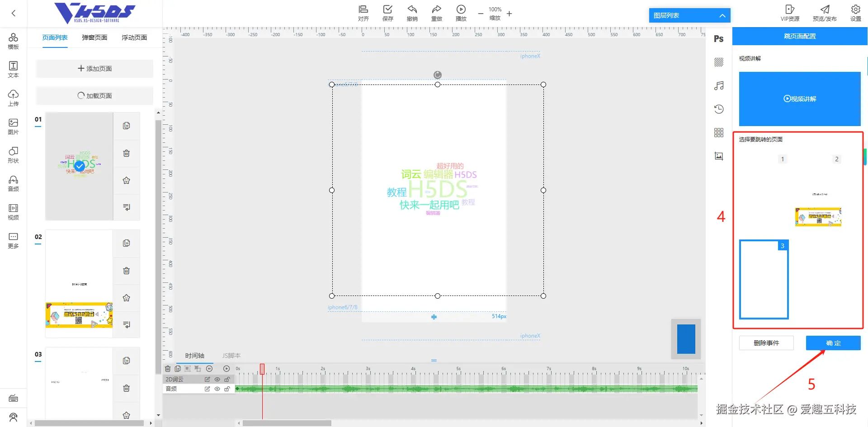Open the 音频 audio panel in sidebar
The image size is (868, 427).
14,183
